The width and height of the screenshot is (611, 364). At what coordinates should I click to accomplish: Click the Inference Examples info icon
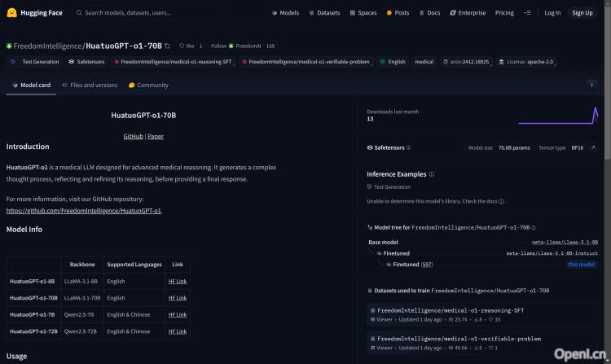tap(432, 174)
